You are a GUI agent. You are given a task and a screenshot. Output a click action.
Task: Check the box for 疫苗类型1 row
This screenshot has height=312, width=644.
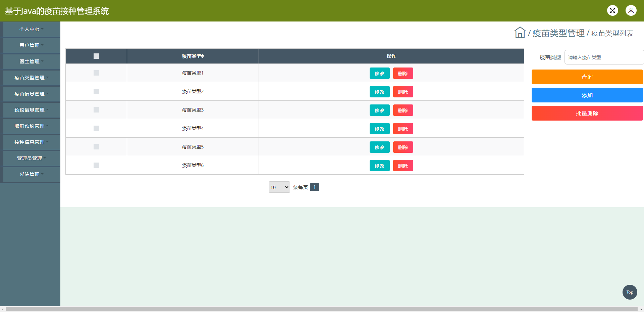(96, 73)
